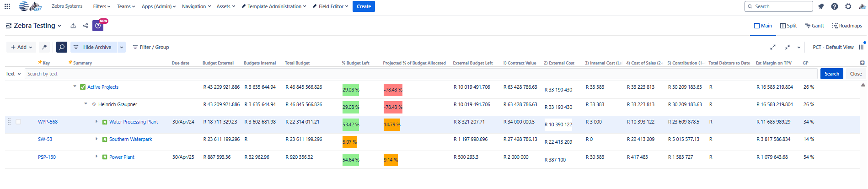Open the SW-53 issue link

click(45, 139)
